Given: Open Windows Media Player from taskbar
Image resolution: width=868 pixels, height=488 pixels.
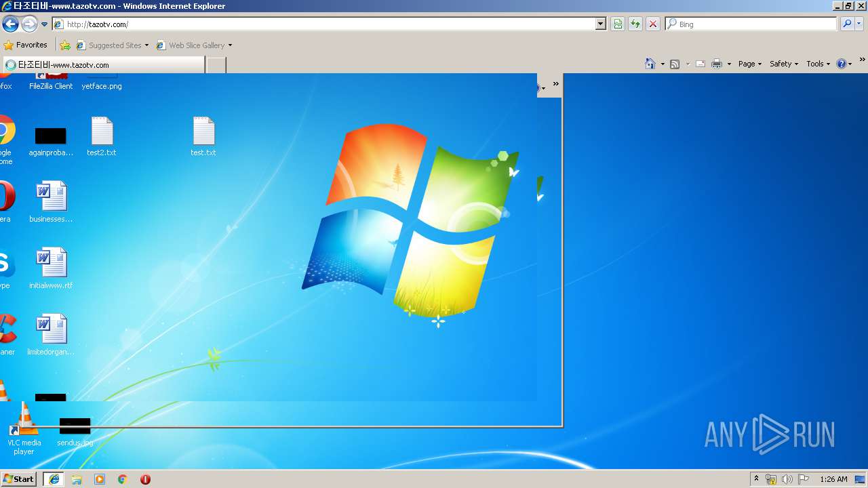Looking at the screenshot, I should click(100, 479).
